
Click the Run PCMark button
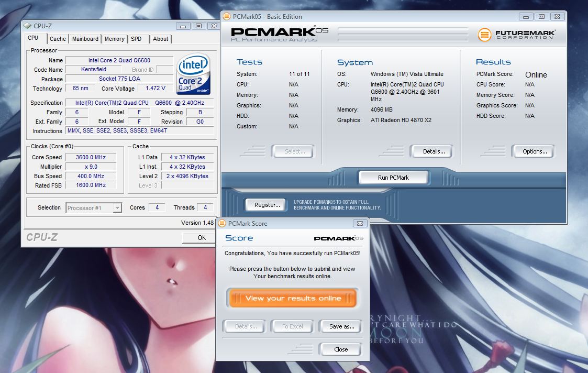[393, 178]
